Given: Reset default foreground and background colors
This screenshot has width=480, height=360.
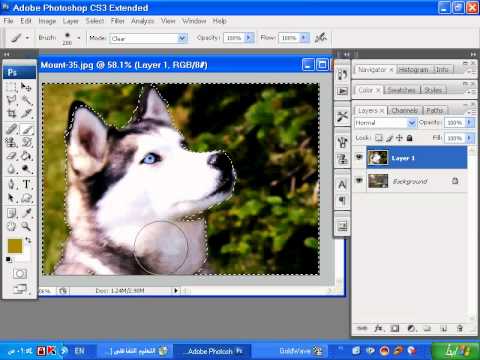Looking at the screenshot, I should click(9, 259).
